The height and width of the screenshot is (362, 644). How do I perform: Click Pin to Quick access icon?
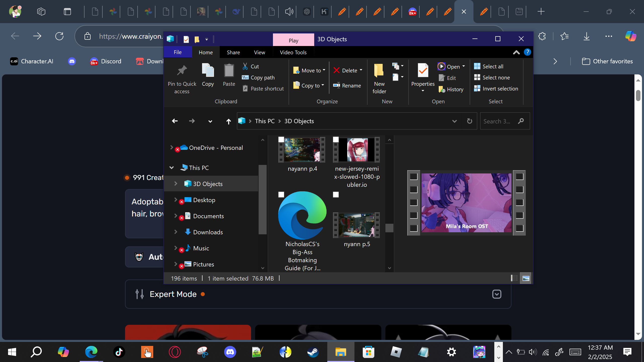[182, 70]
